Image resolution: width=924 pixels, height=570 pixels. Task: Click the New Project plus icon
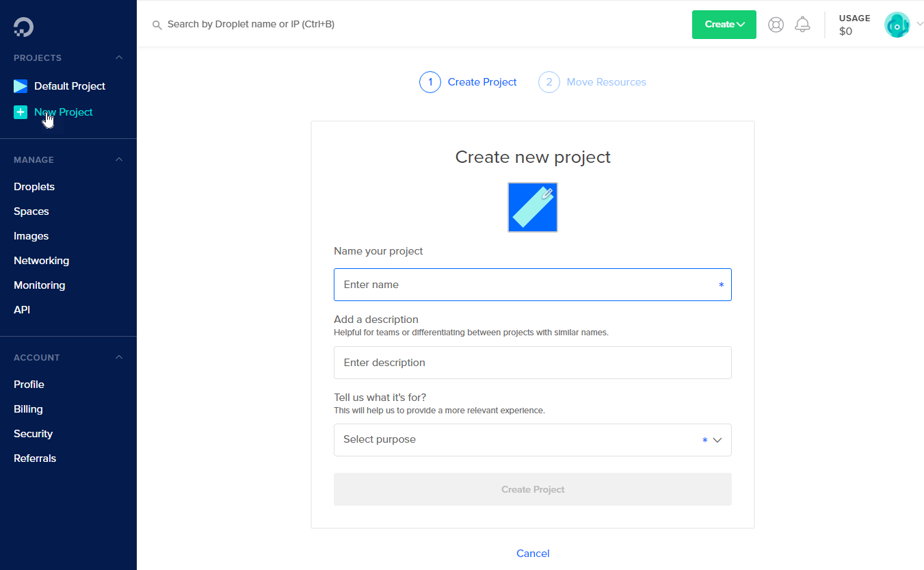pyautogui.click(x=20, y=112)
